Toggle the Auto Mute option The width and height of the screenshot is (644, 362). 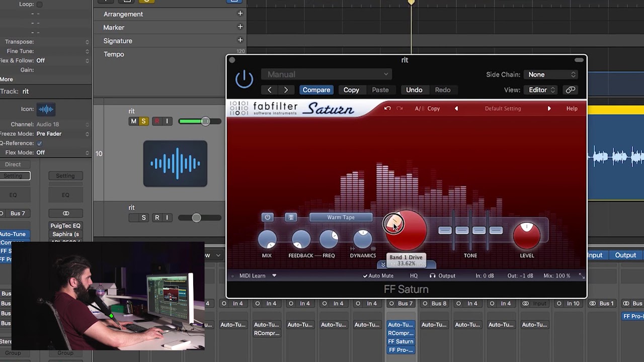pyautogui.click(x=378, y=276)
